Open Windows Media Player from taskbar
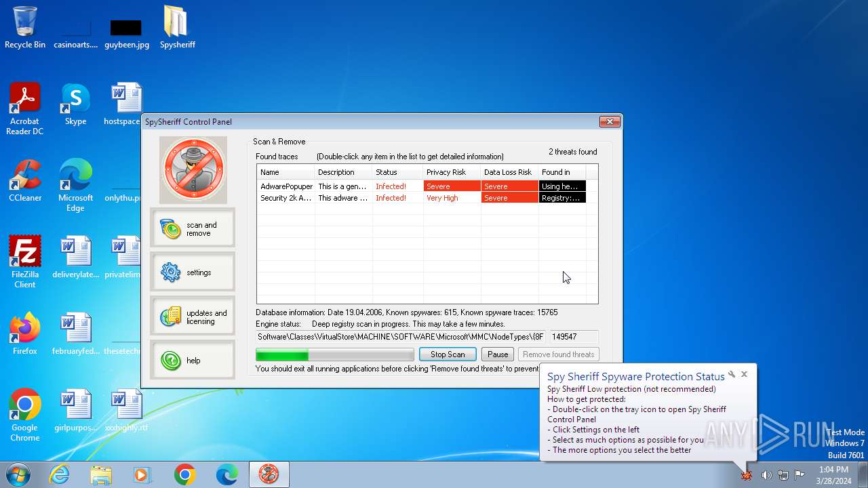Image resolution: width=868 pixels, height=488 pixels. (142, 474)
